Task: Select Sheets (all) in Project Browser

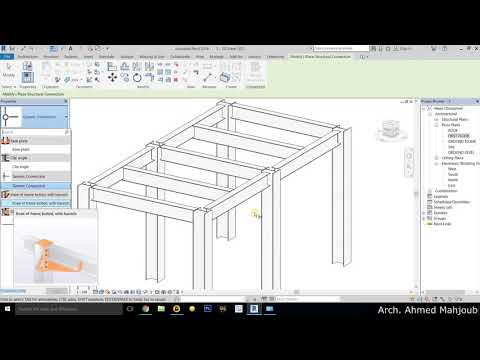Action: (443, 207)
